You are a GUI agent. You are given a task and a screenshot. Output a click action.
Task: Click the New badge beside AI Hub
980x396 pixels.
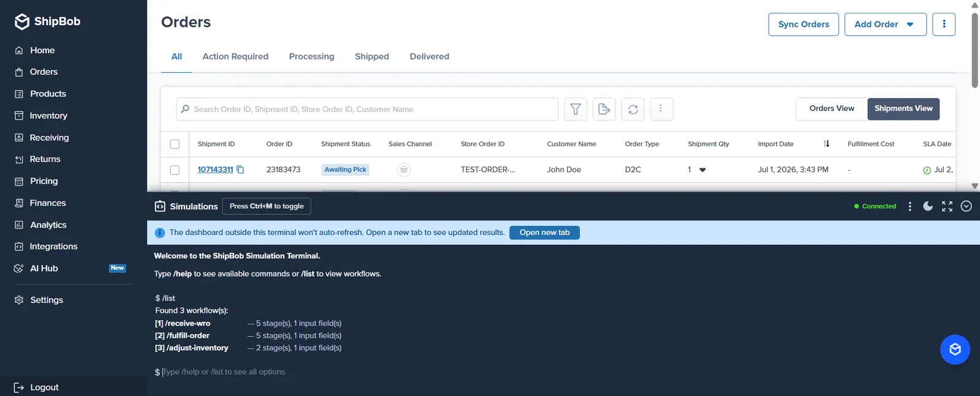click(x=118, y=268)
